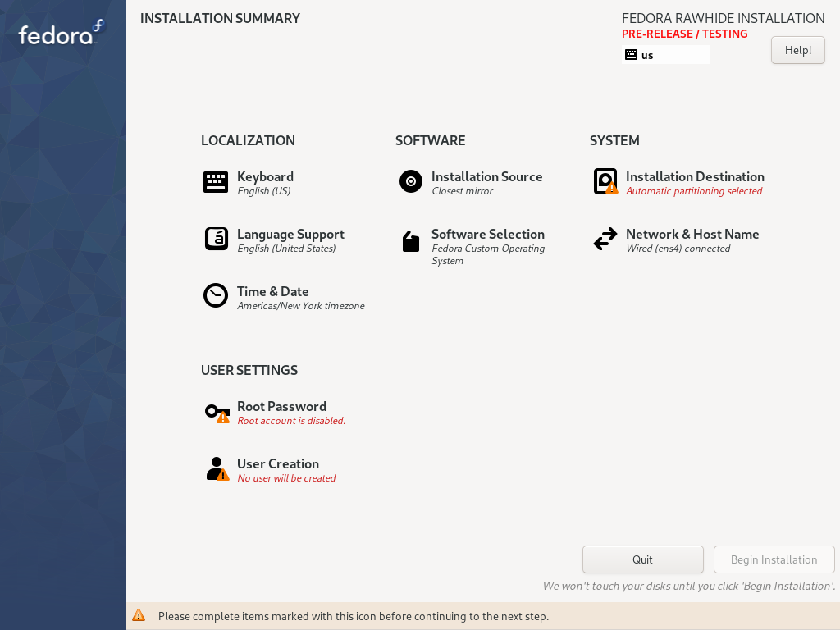Open the Keyboard spoke label
This screenshot has width=840, height=630.
pyautogui.click(x=265, y=177)
